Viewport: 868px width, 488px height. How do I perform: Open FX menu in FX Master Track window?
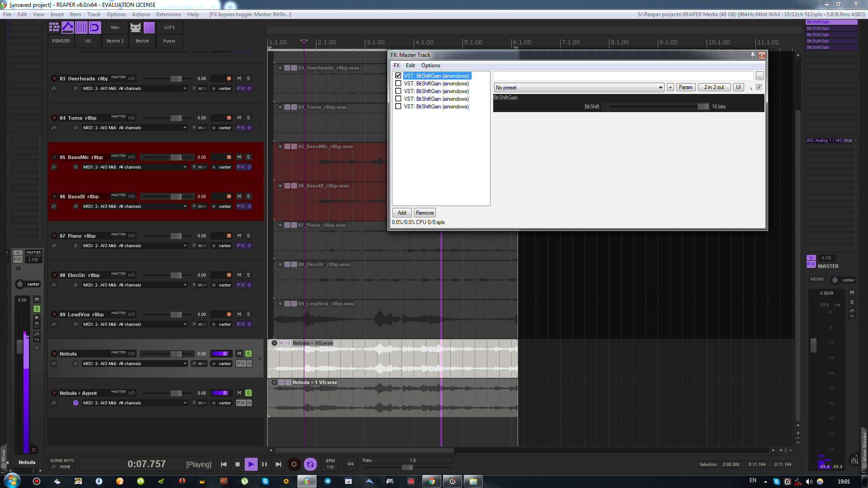(396, 66)
